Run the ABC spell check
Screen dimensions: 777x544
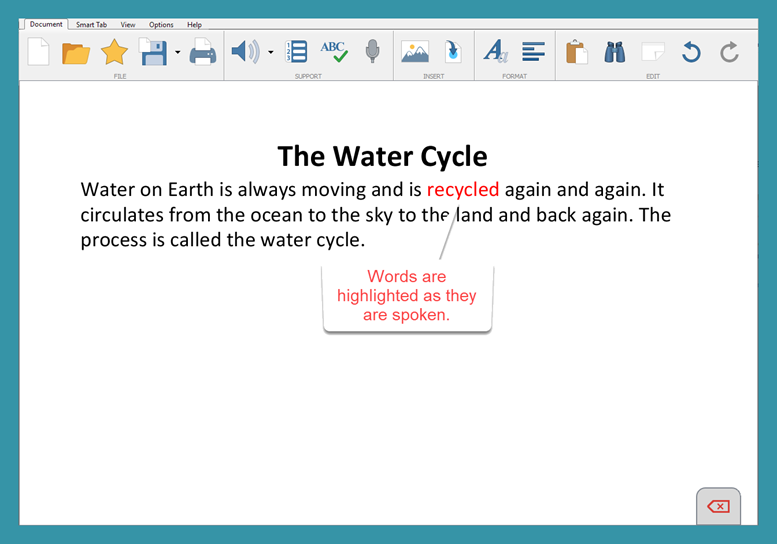click(334, 51)
